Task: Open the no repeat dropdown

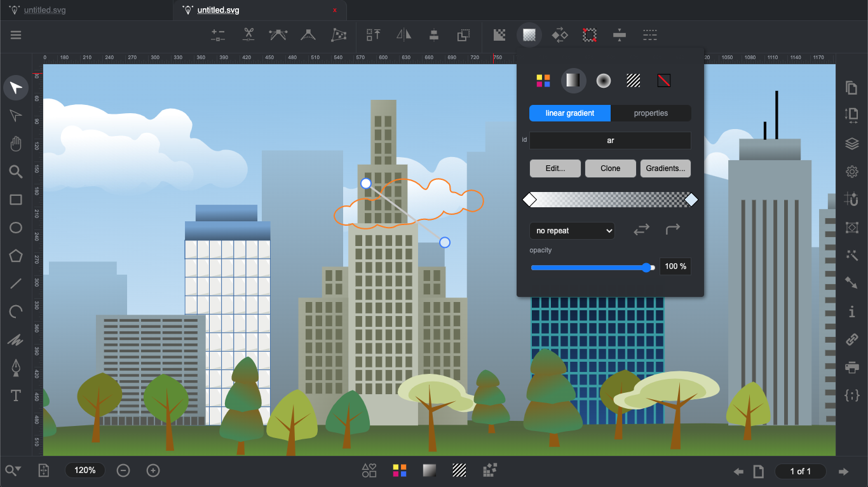Action: point(572,231)
